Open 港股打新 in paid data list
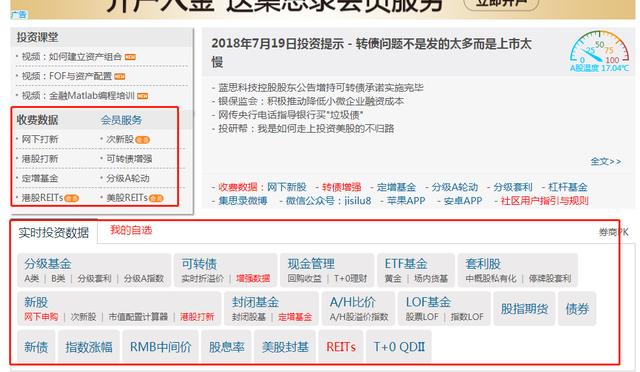Screen dimensions: 640x372 coord(40,159)
